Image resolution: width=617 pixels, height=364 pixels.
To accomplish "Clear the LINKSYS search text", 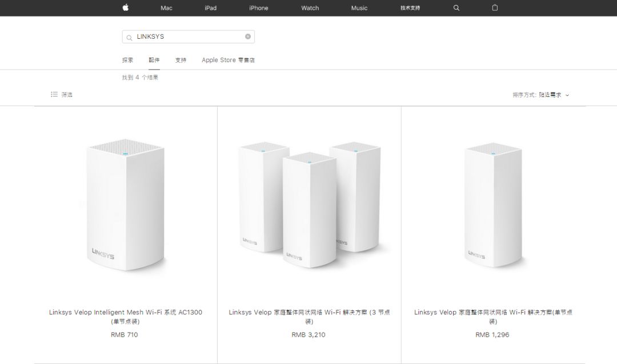I will (x=248, y=37).
